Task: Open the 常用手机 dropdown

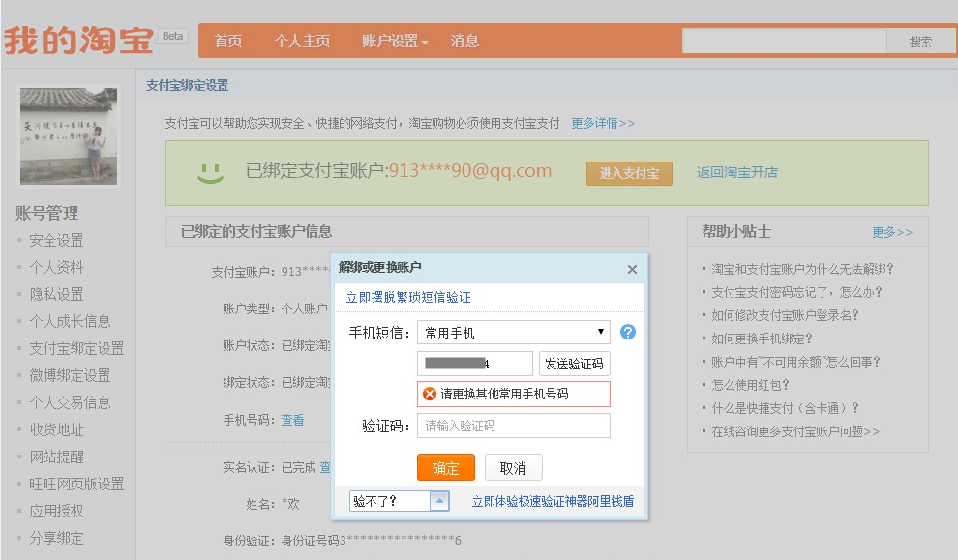Action: coord(513,332)
